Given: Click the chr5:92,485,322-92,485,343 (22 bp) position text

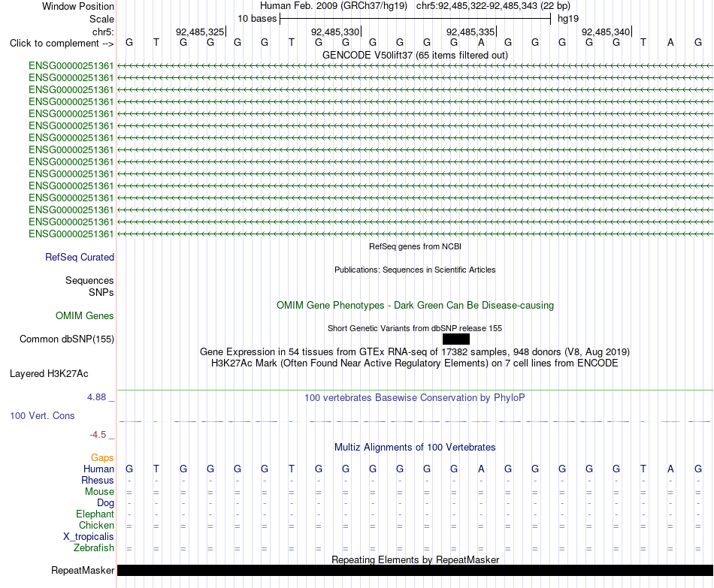Looking at the screenshot, I should [493, 6].
